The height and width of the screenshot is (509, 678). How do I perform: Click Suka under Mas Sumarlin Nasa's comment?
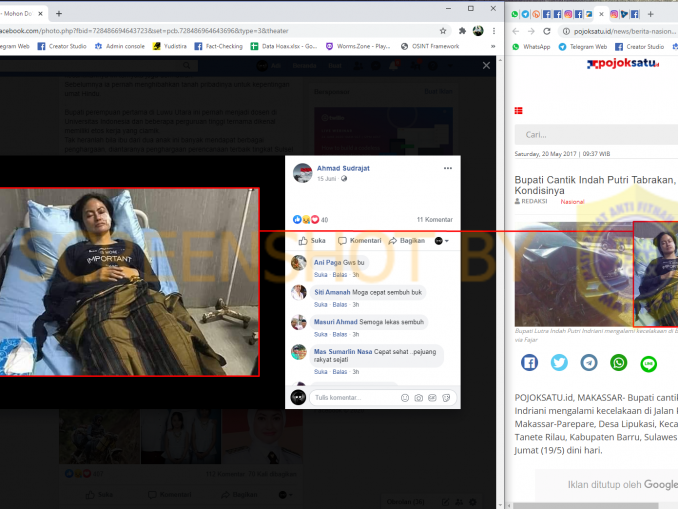coord(320,372)
